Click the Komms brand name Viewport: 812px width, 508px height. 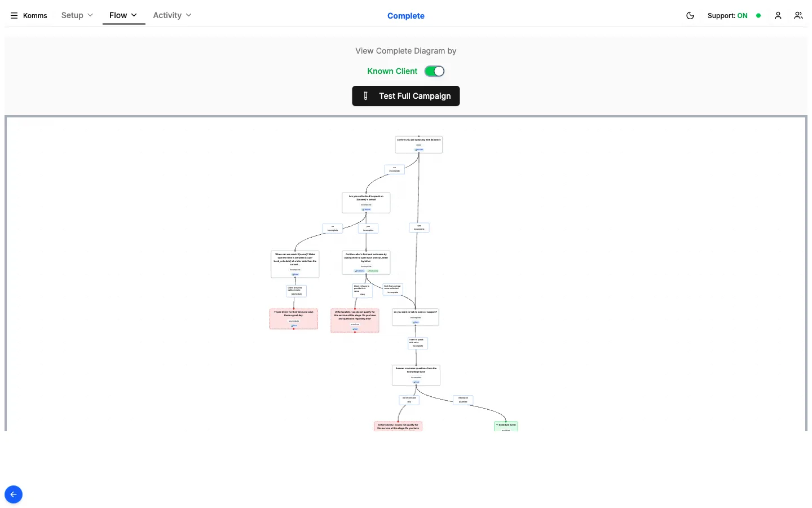click(35, 16)
